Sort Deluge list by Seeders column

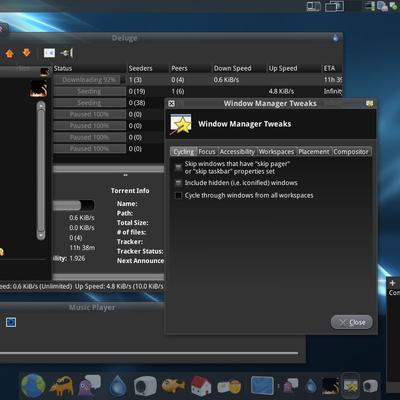click(x=149, y=68)
